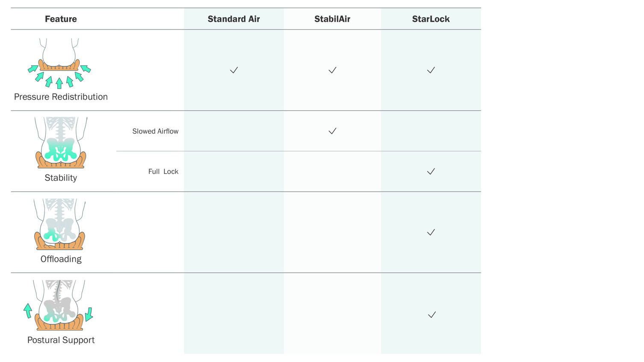Click StabilAir's Pressure Redistribution checkmark
Image resolution: width=644 pixels, height=362 pixels.
pyautogui.click(x=332, y=70)
